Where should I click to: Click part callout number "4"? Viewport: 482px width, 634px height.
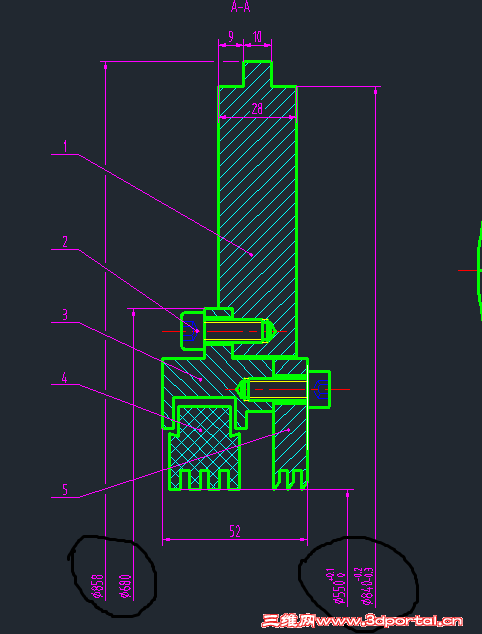click(x=64, y=378)
